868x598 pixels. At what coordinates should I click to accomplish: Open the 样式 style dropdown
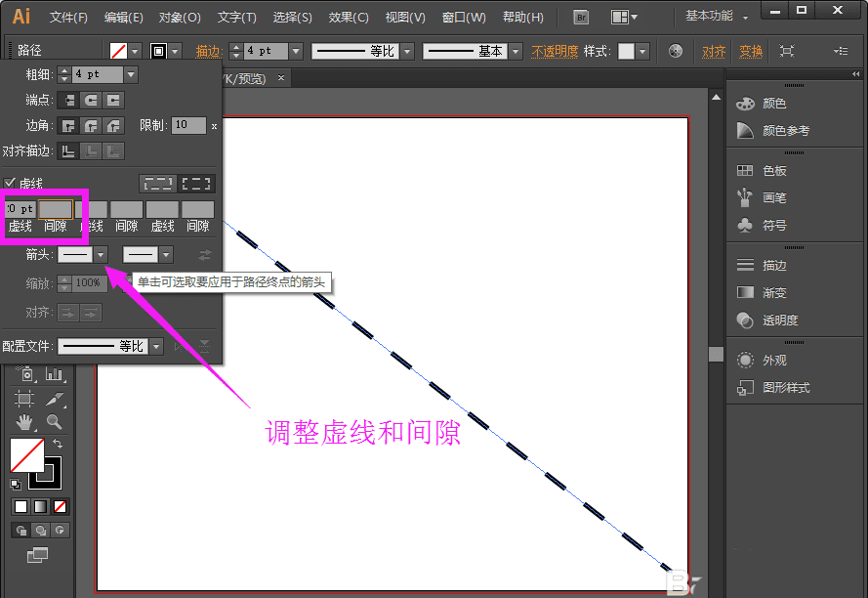(642, 52)
